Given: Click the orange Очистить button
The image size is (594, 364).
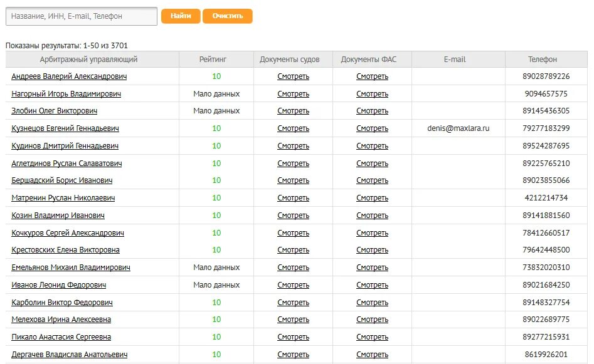Looking at the screenshot, I should click(x=227, y=16).
